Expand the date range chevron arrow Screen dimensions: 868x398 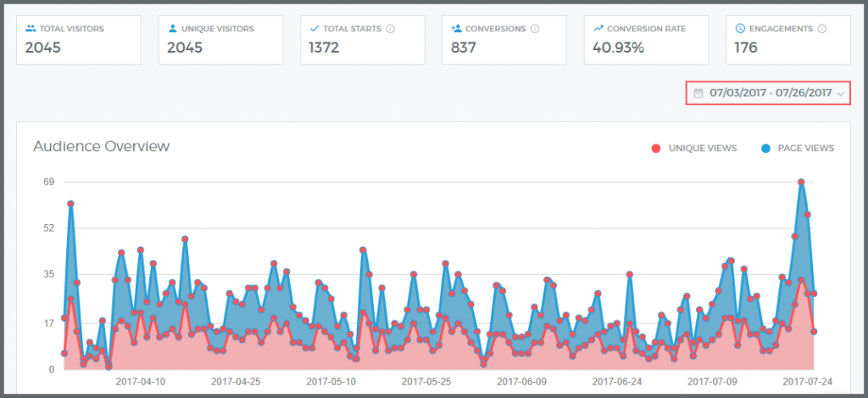(840, 93)
